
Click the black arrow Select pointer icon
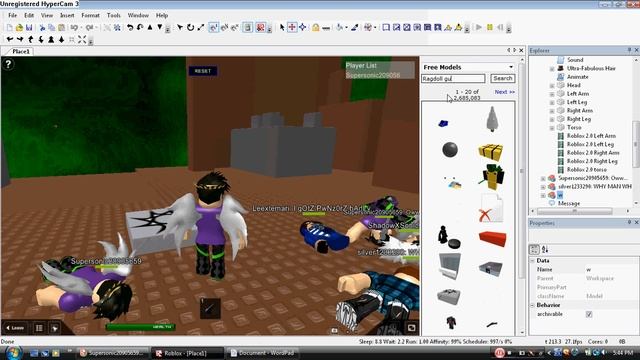pos(282,28)
